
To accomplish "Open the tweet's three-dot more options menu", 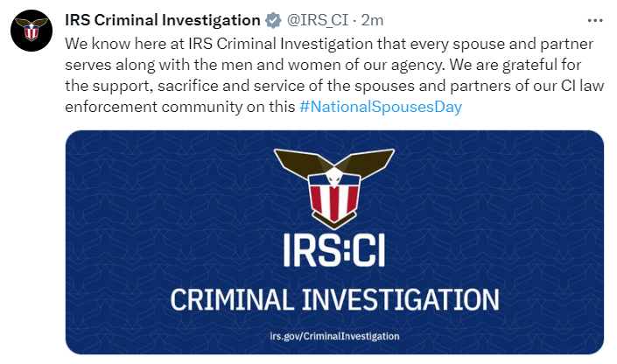I will click(x=595, y=20).
